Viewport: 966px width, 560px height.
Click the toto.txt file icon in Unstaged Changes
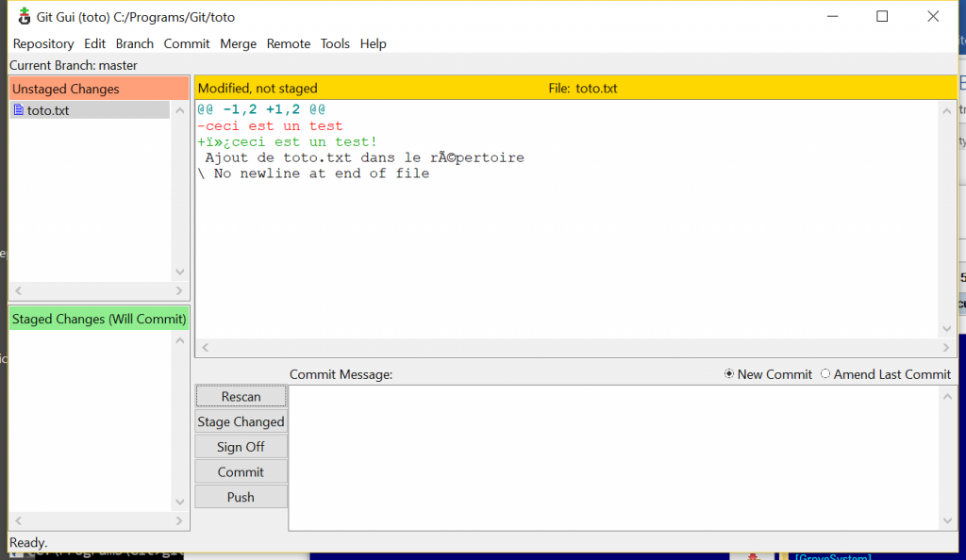19,110
